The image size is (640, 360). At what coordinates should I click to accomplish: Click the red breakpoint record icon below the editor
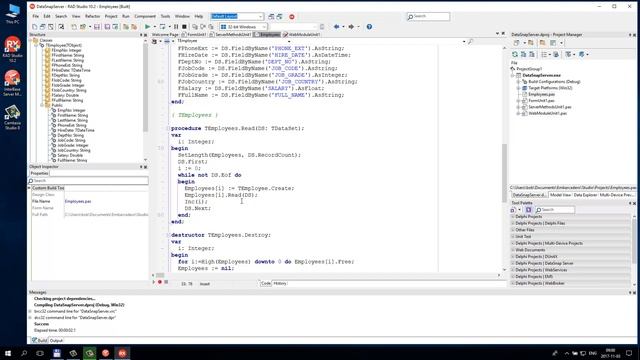tap(160, 282)
